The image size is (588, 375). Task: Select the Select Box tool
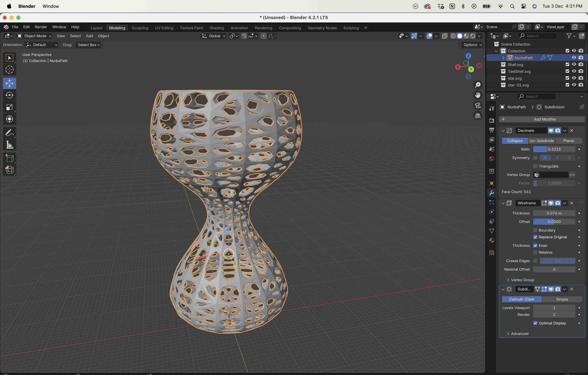[10, 58]
